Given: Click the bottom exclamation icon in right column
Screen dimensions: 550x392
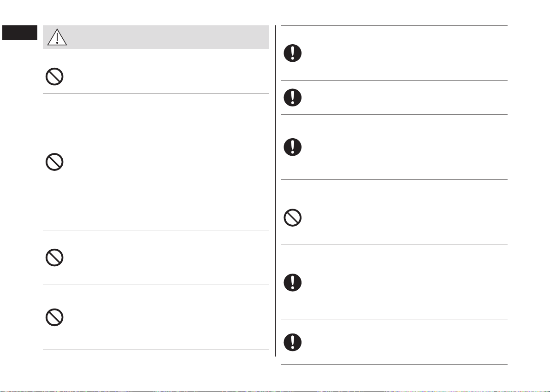Looking at the screenshot, I should pyautogui.click(x=293, y=342).
